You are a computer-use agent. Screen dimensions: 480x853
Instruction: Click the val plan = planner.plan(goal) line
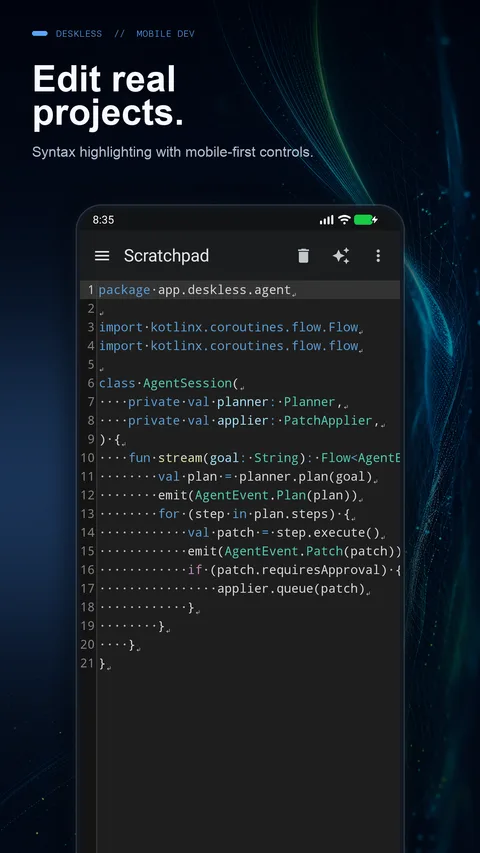[x=238, y=477]
